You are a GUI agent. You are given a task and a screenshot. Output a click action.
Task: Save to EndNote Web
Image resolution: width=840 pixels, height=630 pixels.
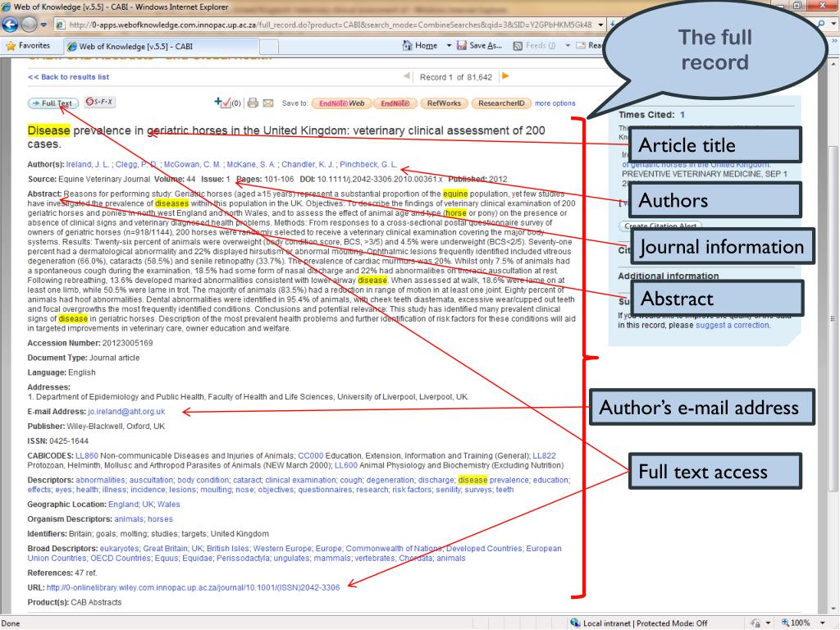tap(341, 103)
